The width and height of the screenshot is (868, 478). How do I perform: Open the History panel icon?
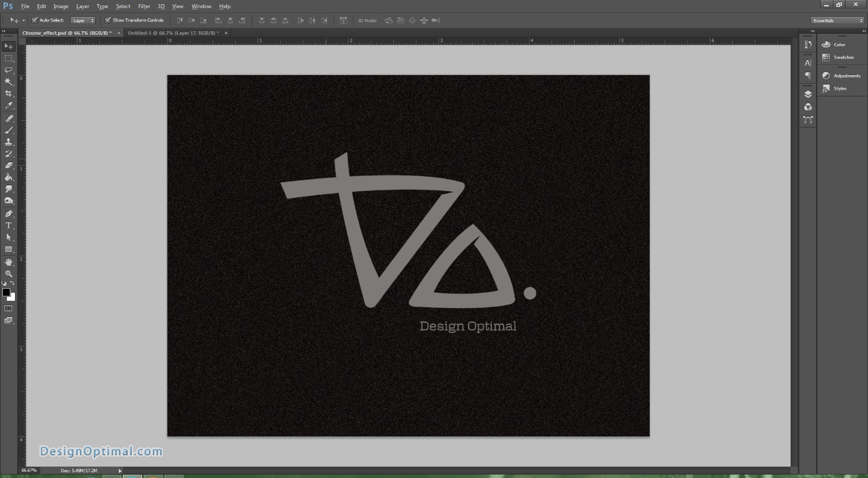[808, 44]
